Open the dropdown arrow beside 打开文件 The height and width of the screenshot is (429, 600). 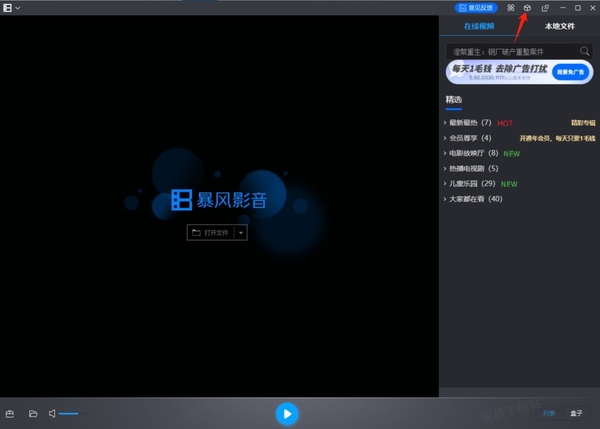pos(241,232)
